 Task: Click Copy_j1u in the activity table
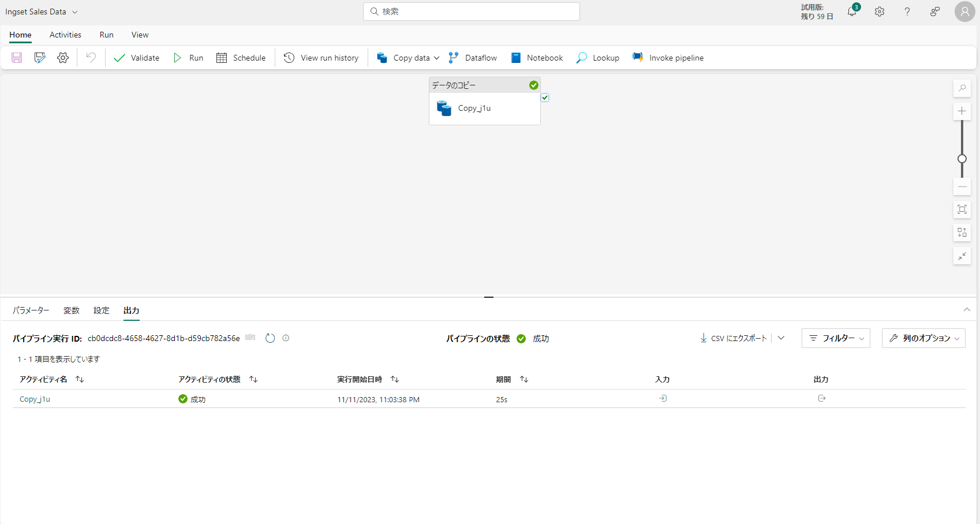[x=35, y=399]
